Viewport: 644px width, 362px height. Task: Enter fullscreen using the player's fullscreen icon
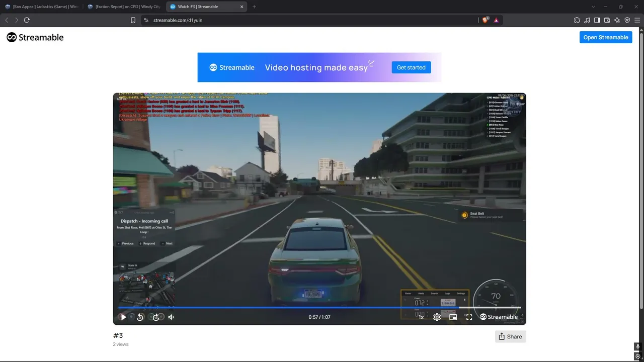pos(469,317)
